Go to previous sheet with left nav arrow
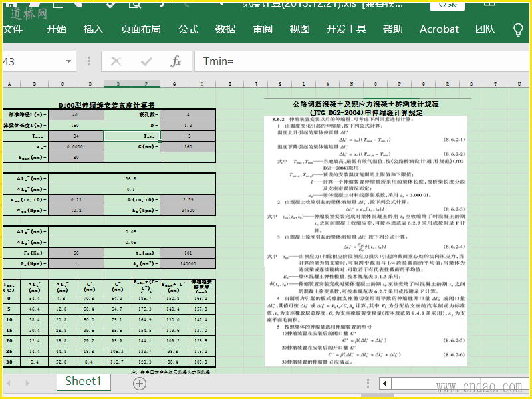This screenshot has width=532, height=399. coord(9,384)
